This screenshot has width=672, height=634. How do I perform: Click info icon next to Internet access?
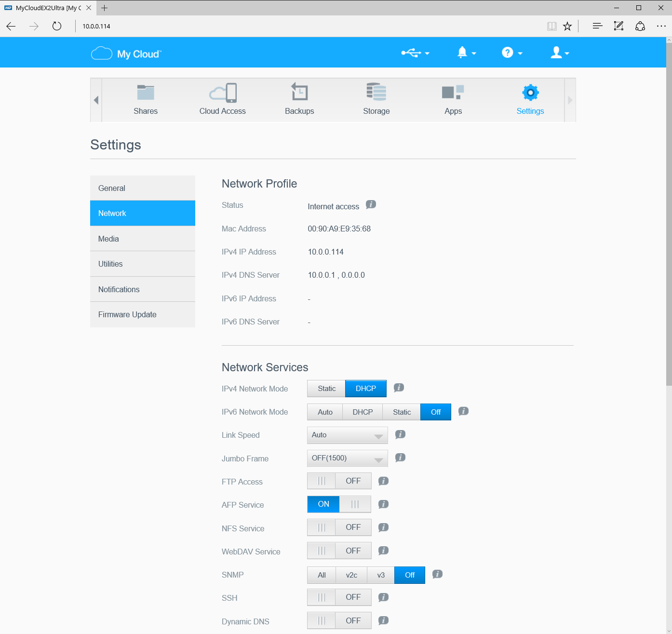[x=371, y=205]
